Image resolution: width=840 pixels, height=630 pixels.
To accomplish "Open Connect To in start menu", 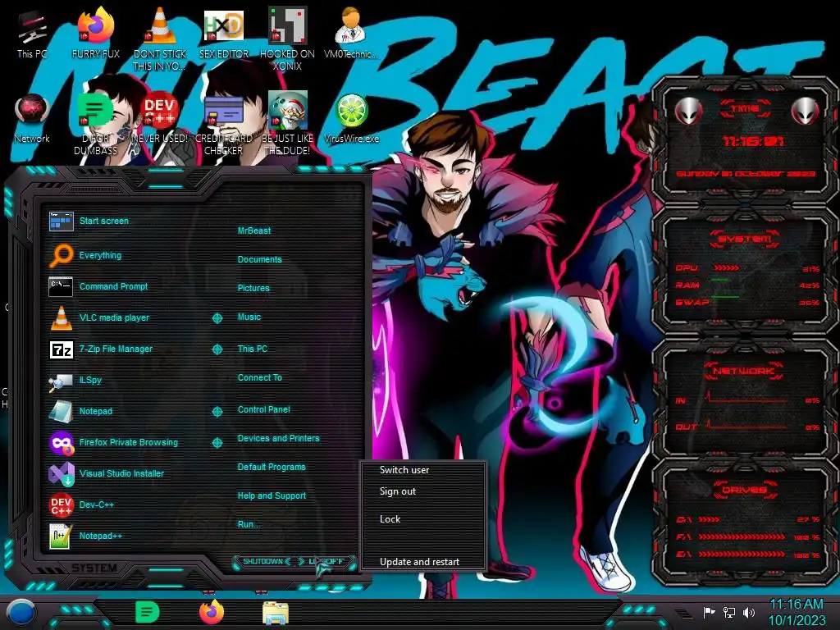I will pos(259,377).
